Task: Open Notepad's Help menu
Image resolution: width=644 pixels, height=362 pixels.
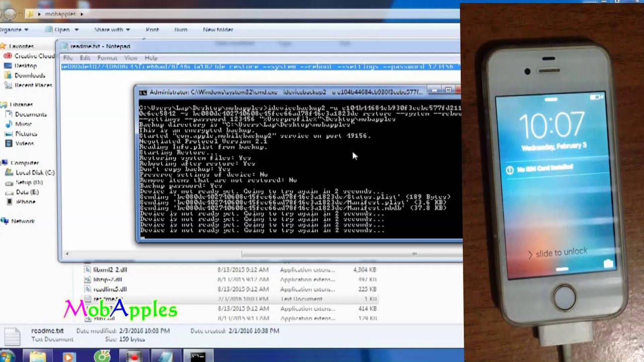Action: click(x=151, y=58)
